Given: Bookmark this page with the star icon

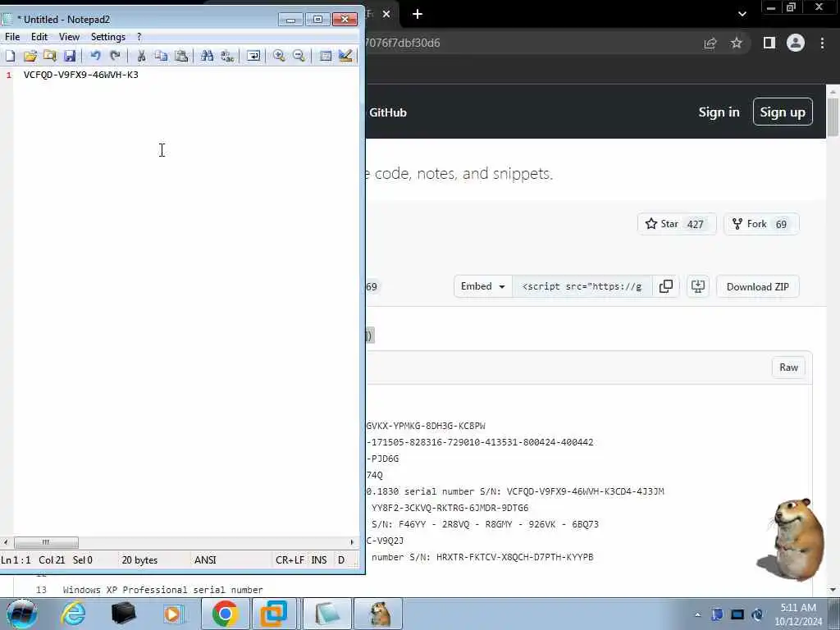Looking at the screenshot, I should tap(737, 43).
